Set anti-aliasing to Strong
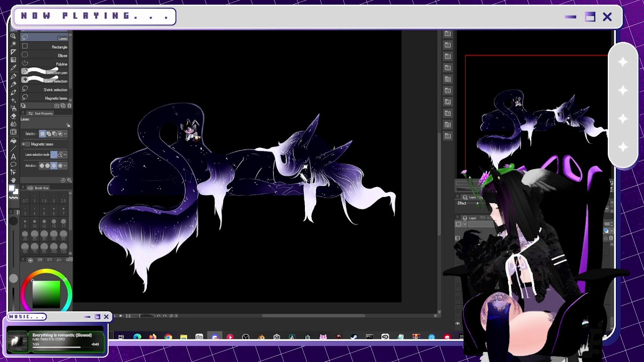Image resolution: width=644 pixels, height=362 pixels. coord(60,165)
